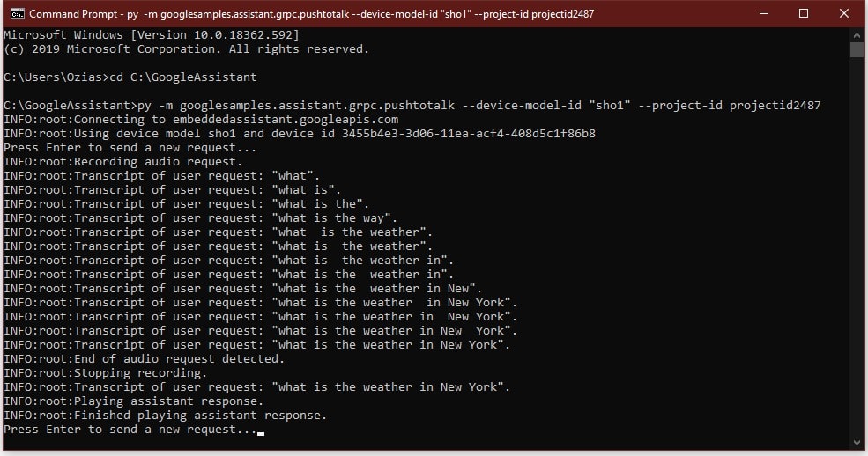Click the 'what is the way' transcript line
Screen dimensions: 868x456
pyautogui.click(x=200, y=217)
